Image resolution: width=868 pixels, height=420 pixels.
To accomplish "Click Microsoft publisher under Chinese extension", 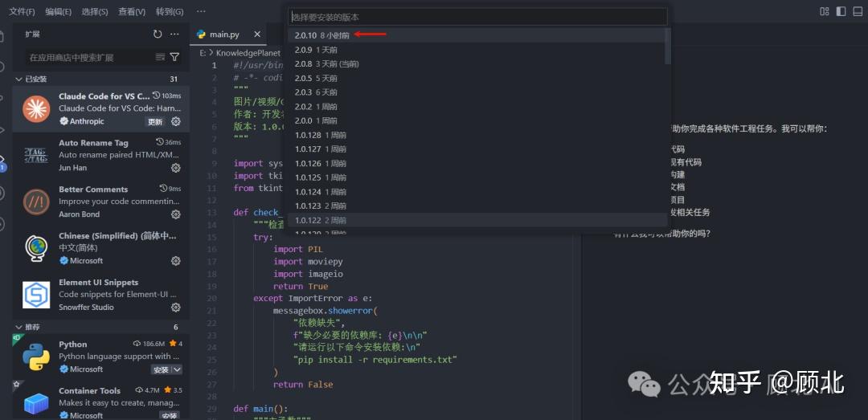I will tap(86, 261).
